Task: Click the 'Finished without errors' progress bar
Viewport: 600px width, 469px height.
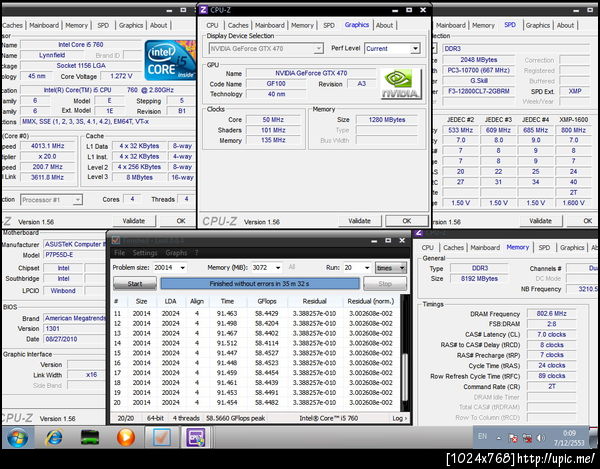Action: [260, 283]
